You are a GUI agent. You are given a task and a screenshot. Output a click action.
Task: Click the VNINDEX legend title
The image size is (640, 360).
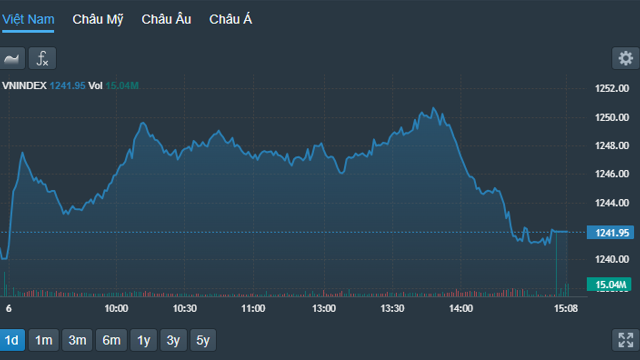click(24, 86)
